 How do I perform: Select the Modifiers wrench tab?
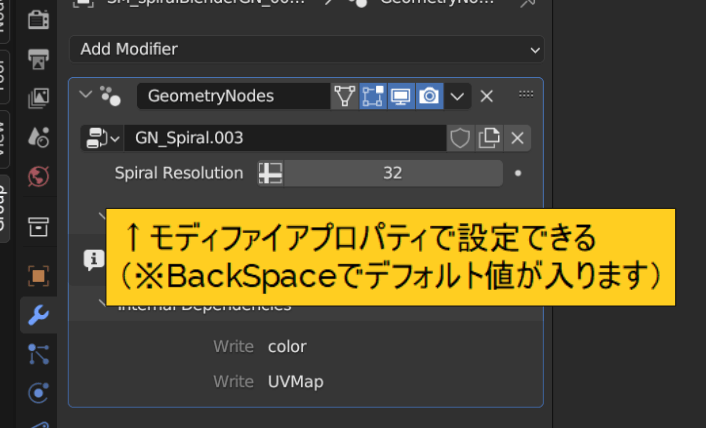pyautogui.click(x=38, y=315)
